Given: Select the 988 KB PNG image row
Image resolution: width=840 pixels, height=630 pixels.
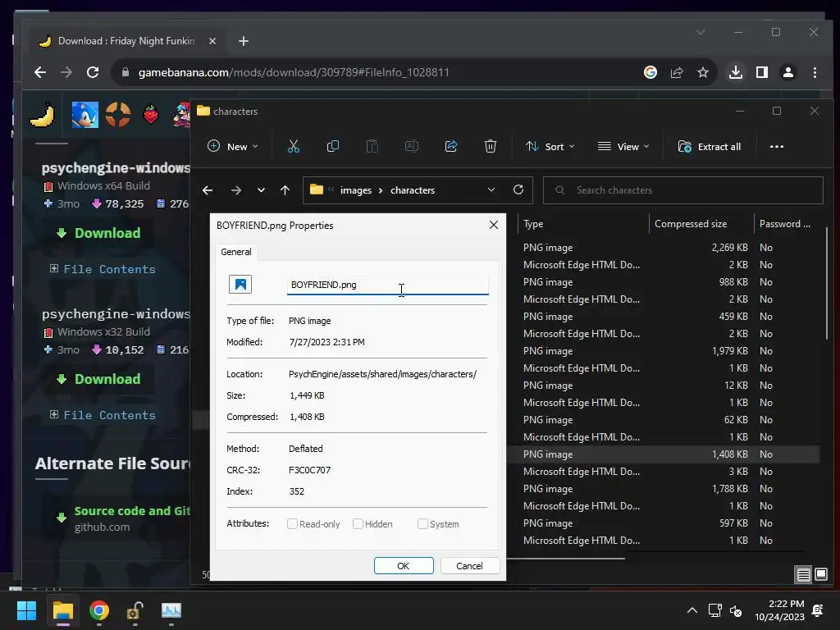Looking at the screenshot, I should pyautogui.click(x=663, y=282).
